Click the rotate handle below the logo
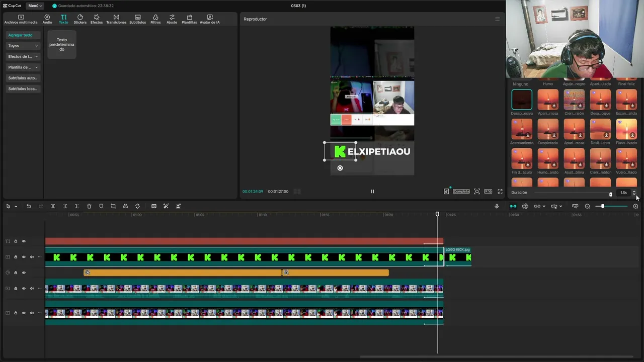This screenshot has width=644, height=362. click(x=340, y=168)
